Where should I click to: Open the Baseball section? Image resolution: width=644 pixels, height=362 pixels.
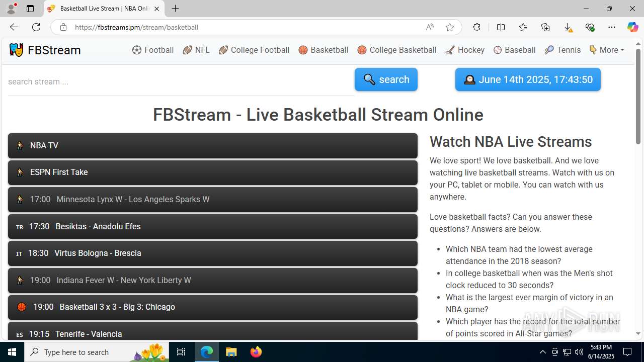pyautogui.click(x=515, y=50)
